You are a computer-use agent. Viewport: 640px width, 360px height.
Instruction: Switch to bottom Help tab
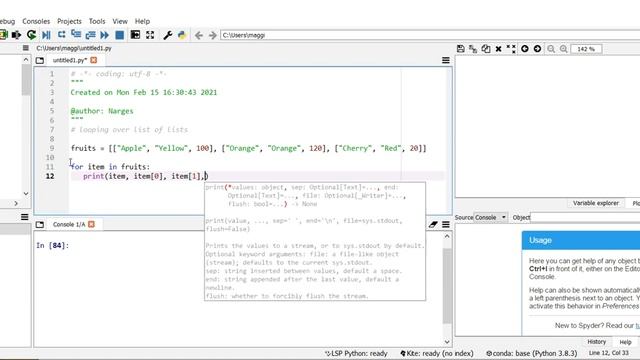[625, 342]
